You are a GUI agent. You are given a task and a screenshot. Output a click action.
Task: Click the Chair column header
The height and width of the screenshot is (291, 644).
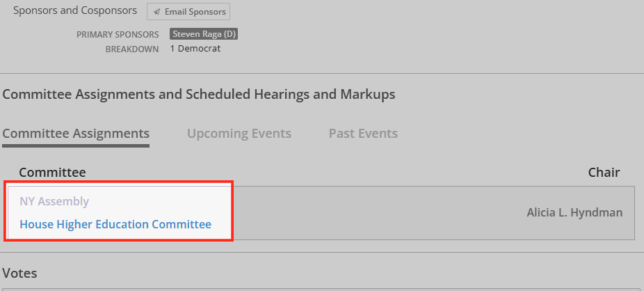point(604,172)
